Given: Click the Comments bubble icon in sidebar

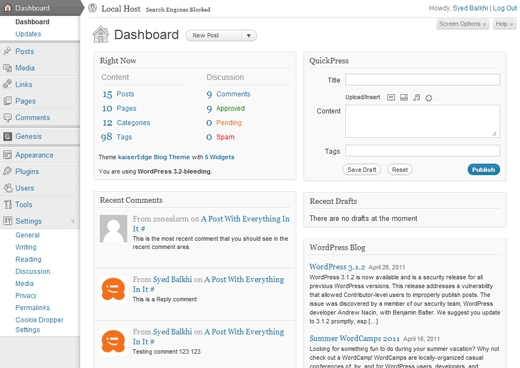Looking at the screenshot, I should [7, 117].
